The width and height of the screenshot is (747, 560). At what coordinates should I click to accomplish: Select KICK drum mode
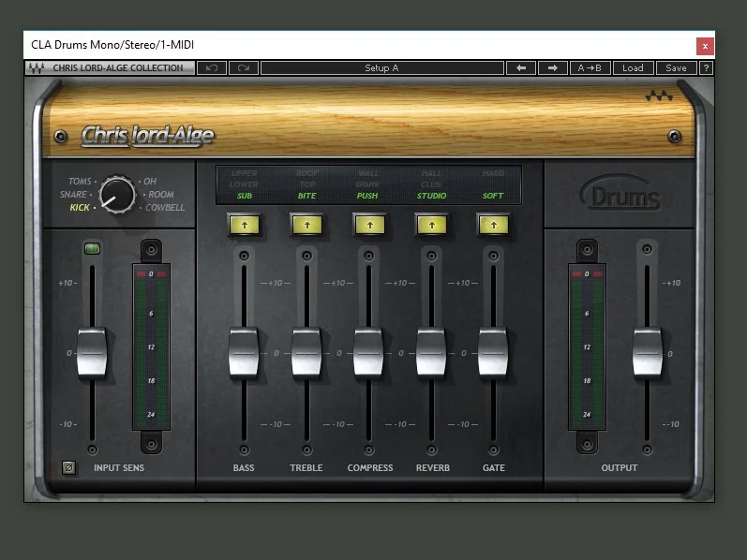tap(80, 208)
